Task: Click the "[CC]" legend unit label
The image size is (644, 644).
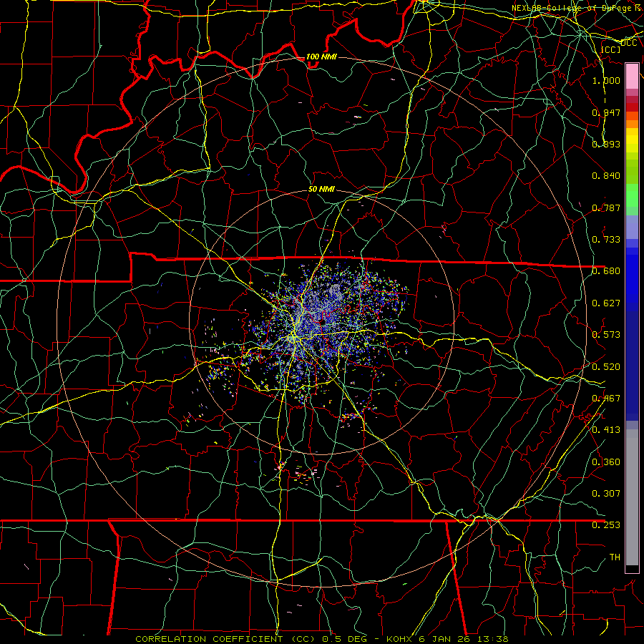Action: pos(610,49)
